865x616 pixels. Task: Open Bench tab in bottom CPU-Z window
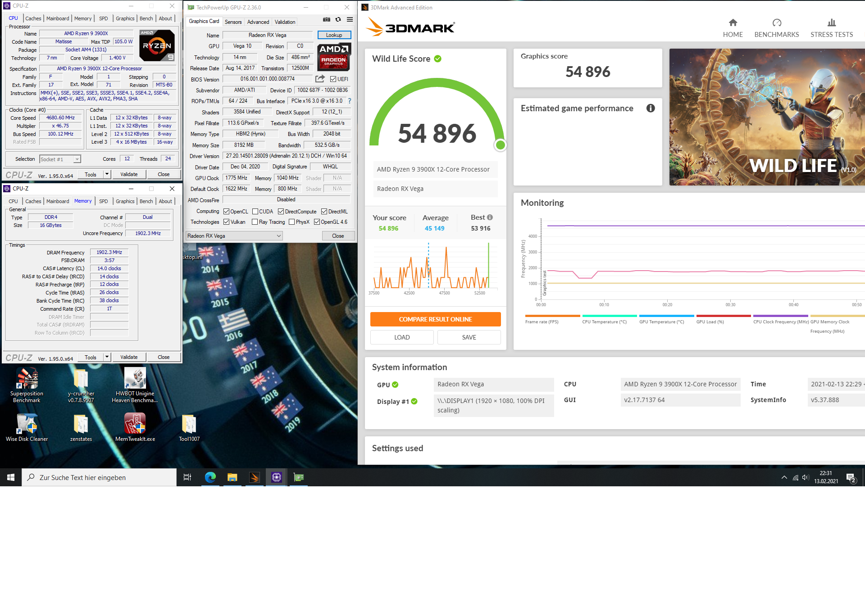pyautogui.click(x=146, y=201)
